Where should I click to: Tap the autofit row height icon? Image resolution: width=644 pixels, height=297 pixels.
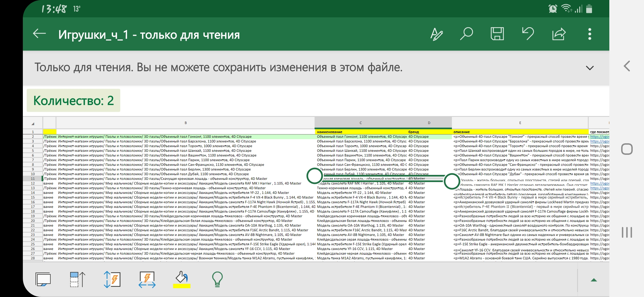(112, 279)
